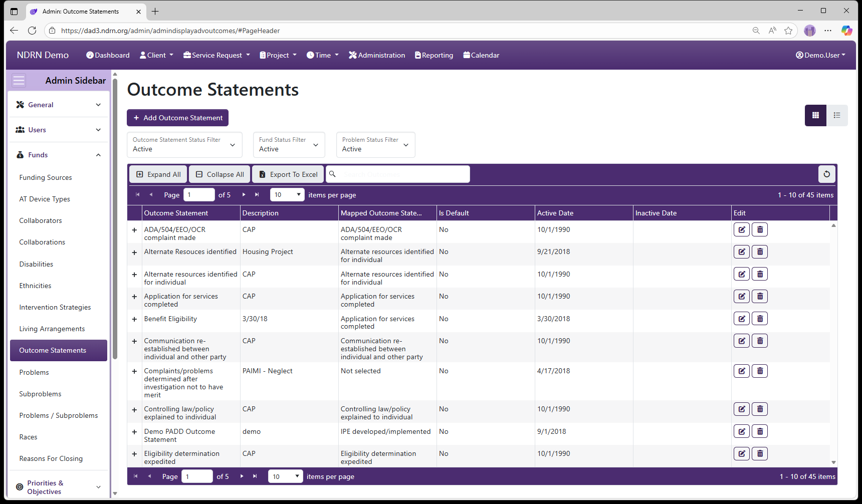Click the sidebar vertical scrollbar

point(115,219)
